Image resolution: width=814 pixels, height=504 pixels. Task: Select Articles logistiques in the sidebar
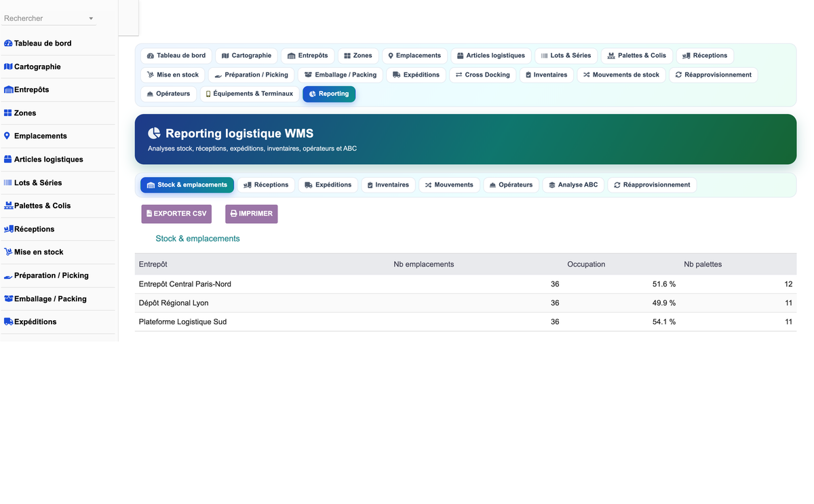47,159
